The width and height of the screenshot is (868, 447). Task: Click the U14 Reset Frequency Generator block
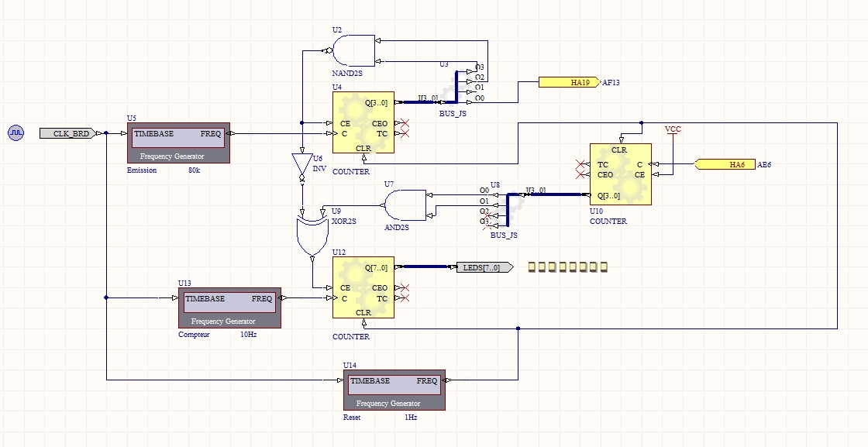tap(394, 390)
